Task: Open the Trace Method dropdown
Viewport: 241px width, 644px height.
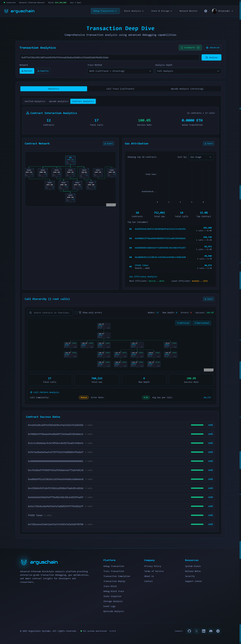Action: coord(120,71)
